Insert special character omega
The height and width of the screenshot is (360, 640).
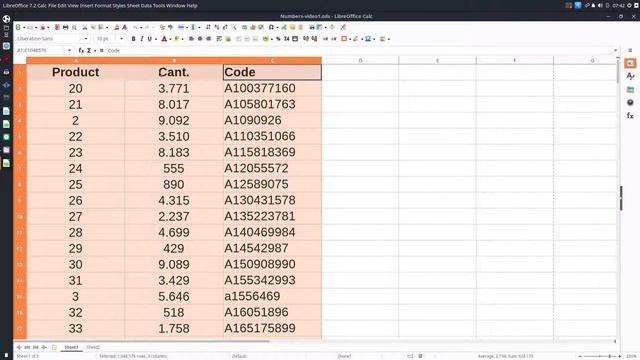pyautogui.click(x=271, y=27)
